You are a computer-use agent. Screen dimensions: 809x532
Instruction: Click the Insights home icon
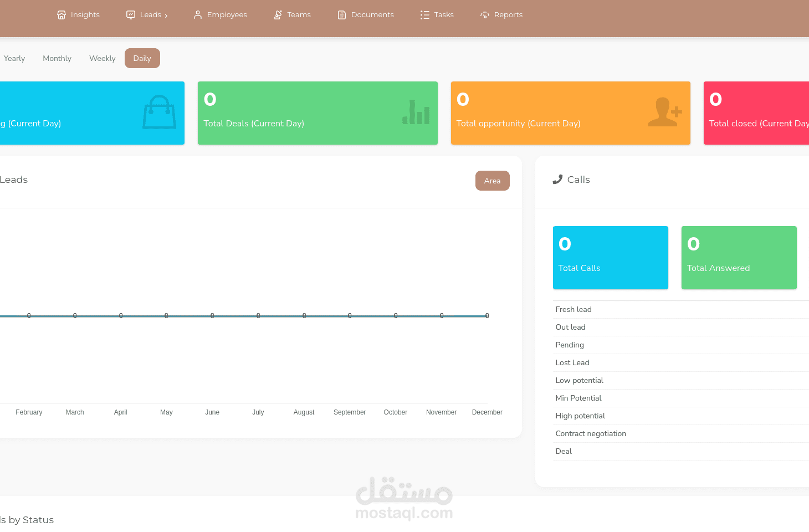tap(62, 15)
